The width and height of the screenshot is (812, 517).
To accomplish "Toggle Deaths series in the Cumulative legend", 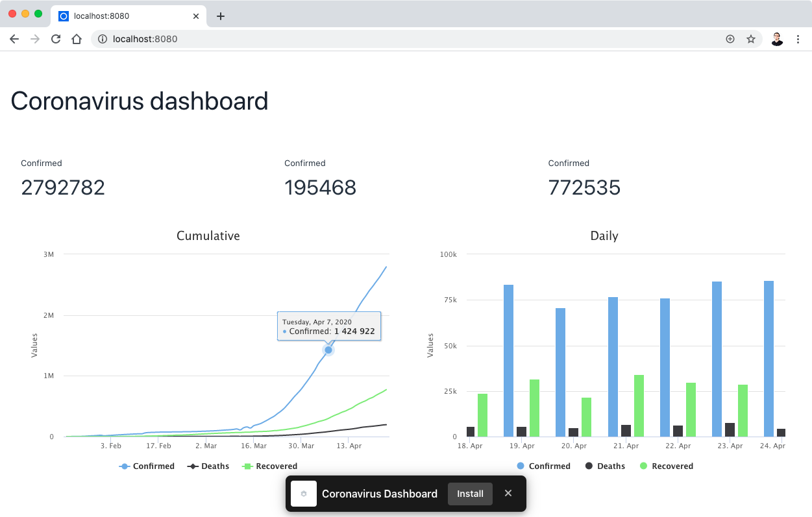I will (208, 466).
